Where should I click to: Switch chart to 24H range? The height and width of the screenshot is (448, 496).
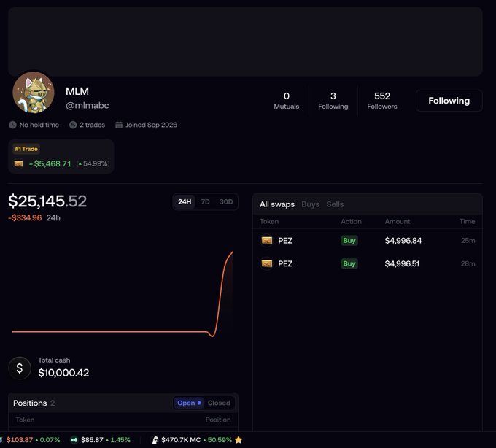pyautogui.click(x=185, y=202)
